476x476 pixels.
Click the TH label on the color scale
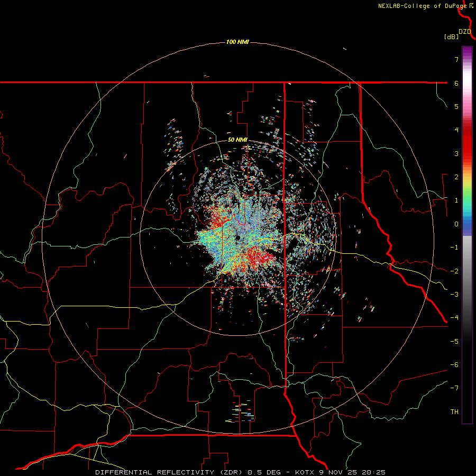pos(454,412)
